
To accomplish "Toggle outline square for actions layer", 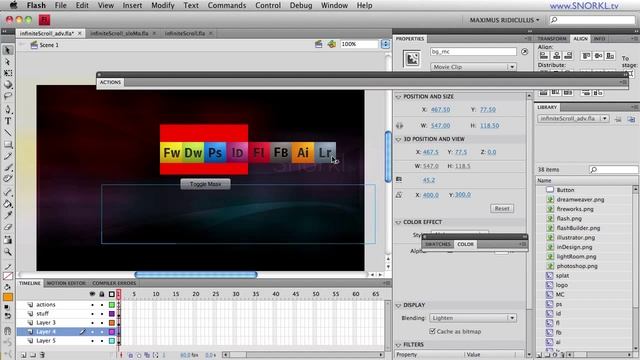I will [111, 305].
